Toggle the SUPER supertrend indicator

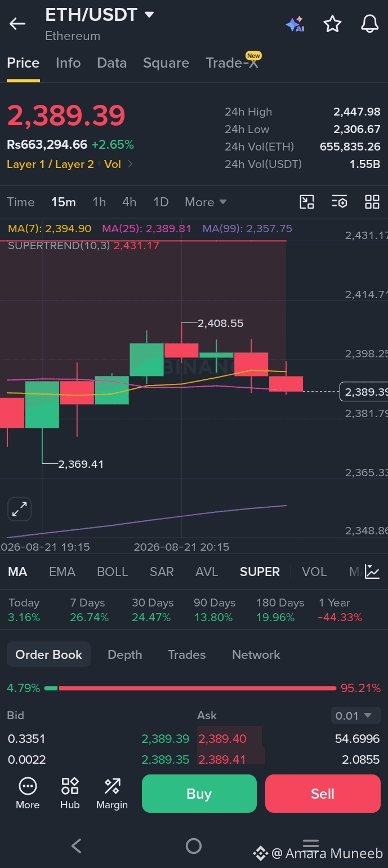(x=260, y=572)
